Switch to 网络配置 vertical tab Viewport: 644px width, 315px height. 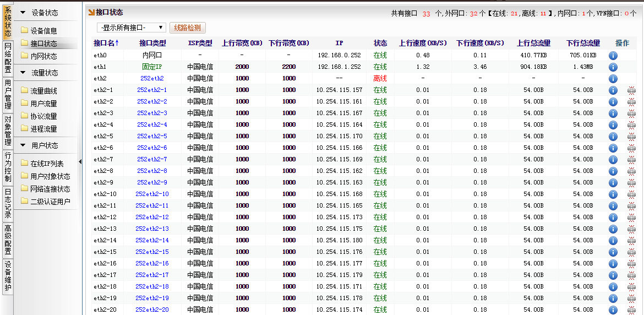tap(8, 58)
